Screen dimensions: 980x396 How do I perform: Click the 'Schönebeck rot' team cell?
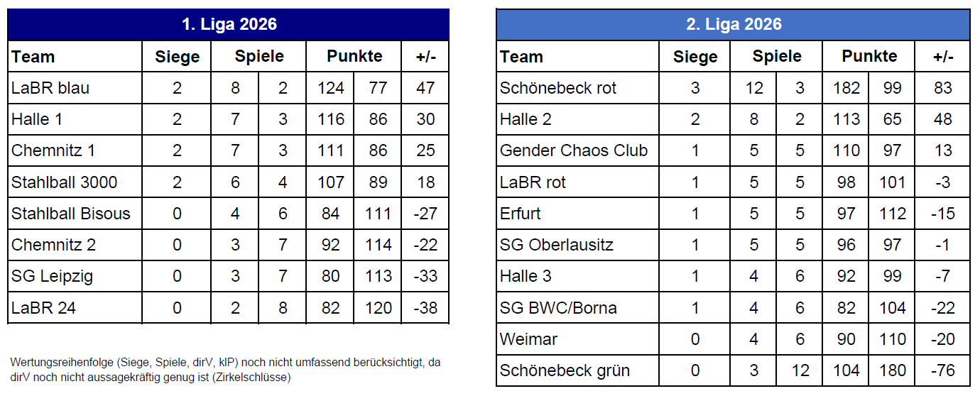558,88
